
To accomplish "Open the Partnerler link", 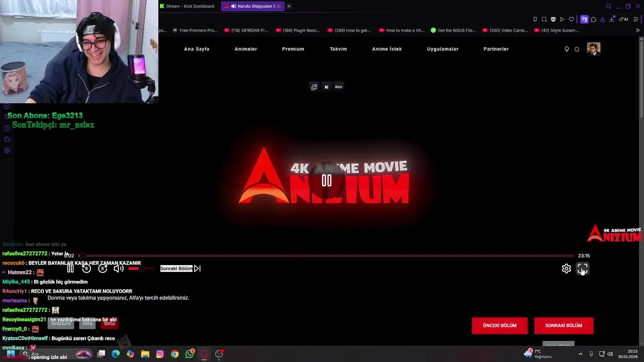I will pyautogui.click(x=496, y=49).
